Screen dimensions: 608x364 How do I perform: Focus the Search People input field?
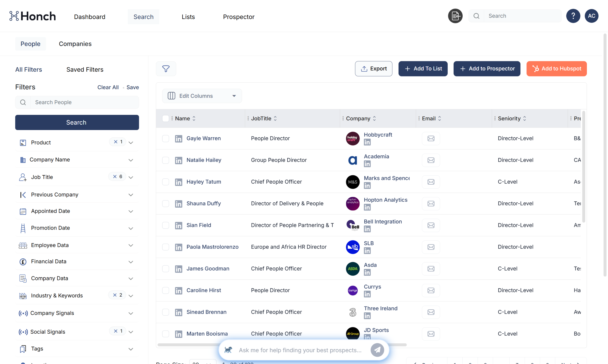[84, 102]
